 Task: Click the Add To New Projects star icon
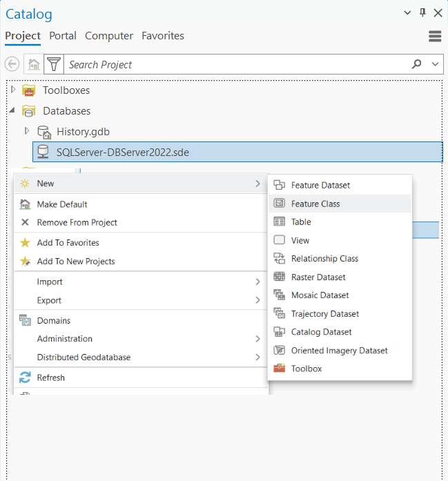[x=25, y=261]
